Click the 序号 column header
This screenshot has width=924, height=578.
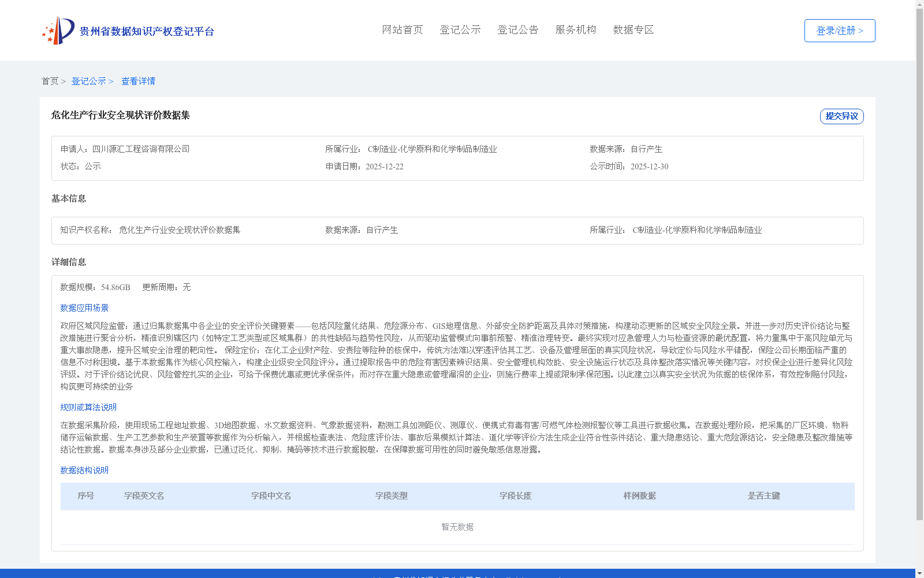point(85,496)
